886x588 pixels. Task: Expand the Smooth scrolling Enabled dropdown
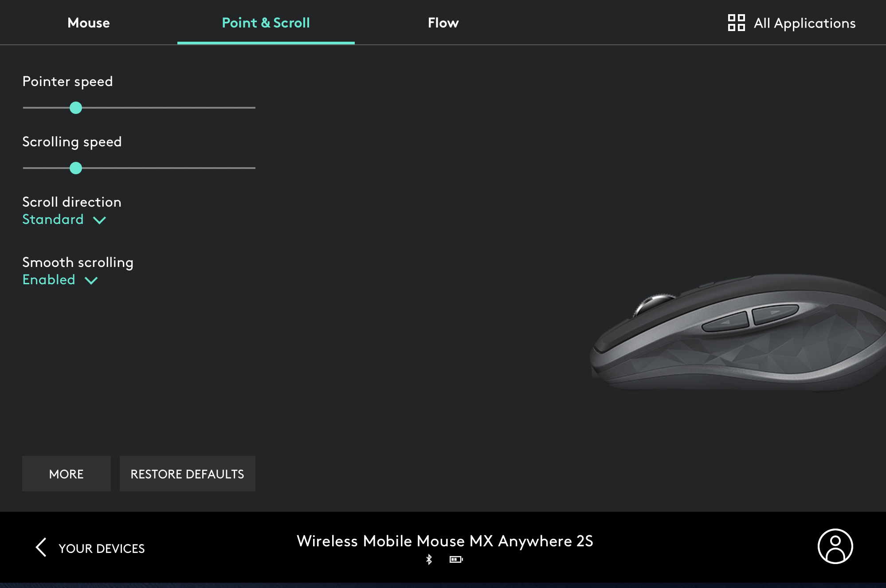pyautogui.click(x=49, y=280)
